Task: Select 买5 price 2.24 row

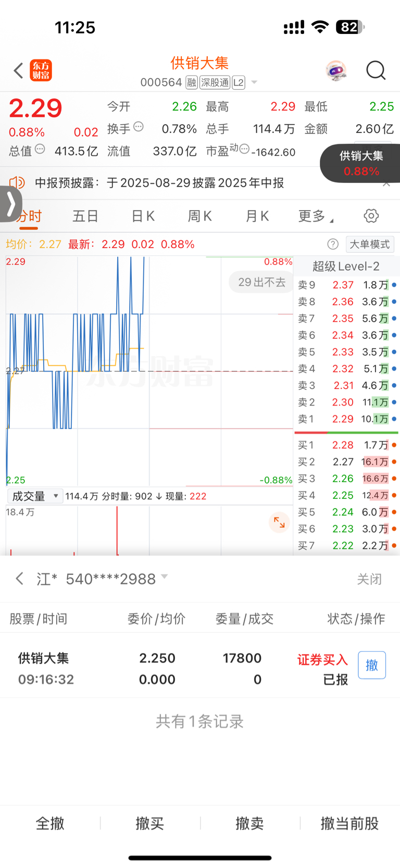Action: (347, 512)
